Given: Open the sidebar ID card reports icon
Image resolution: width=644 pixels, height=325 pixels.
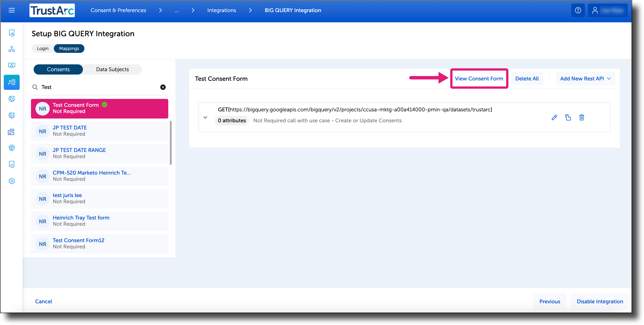Looking at the screenshot, I should click(12, 132).
